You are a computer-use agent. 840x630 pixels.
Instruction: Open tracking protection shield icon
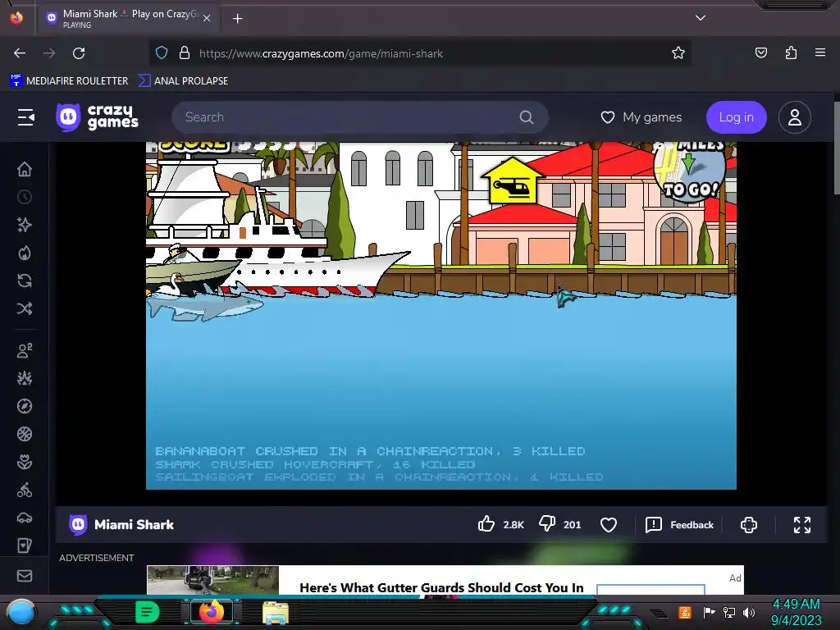pos(162,53)
